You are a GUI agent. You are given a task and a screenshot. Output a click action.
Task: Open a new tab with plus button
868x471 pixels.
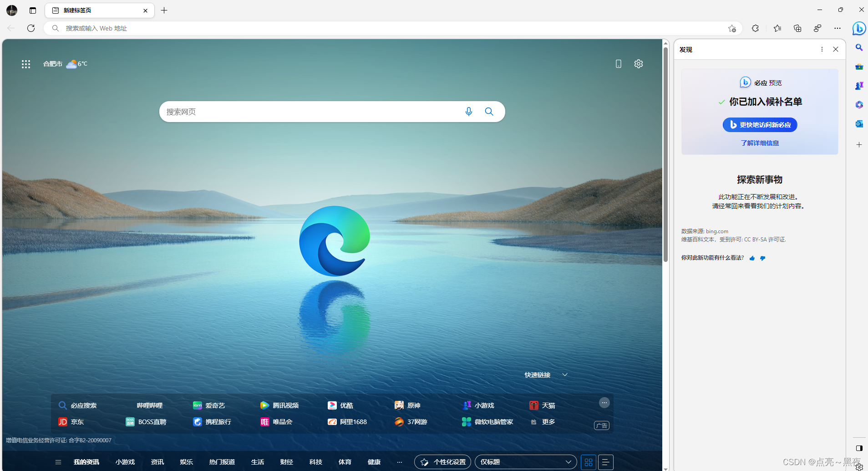click(164, 10)
